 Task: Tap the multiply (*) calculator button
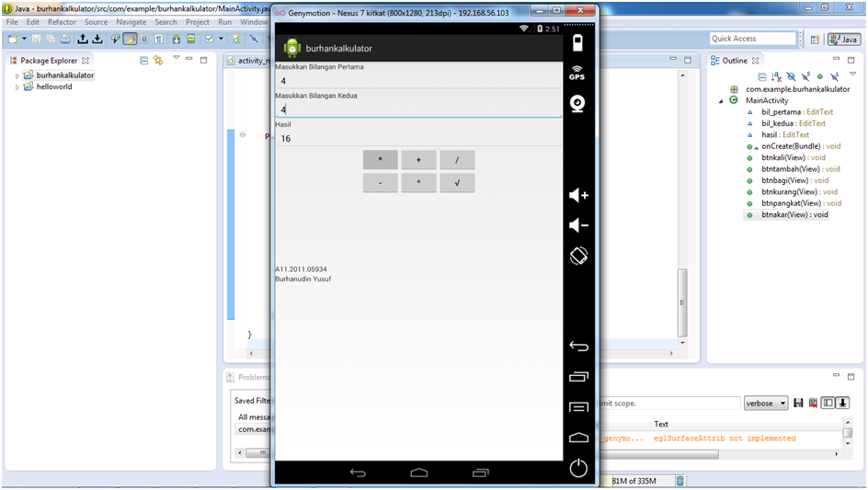(x=381, y=159)
